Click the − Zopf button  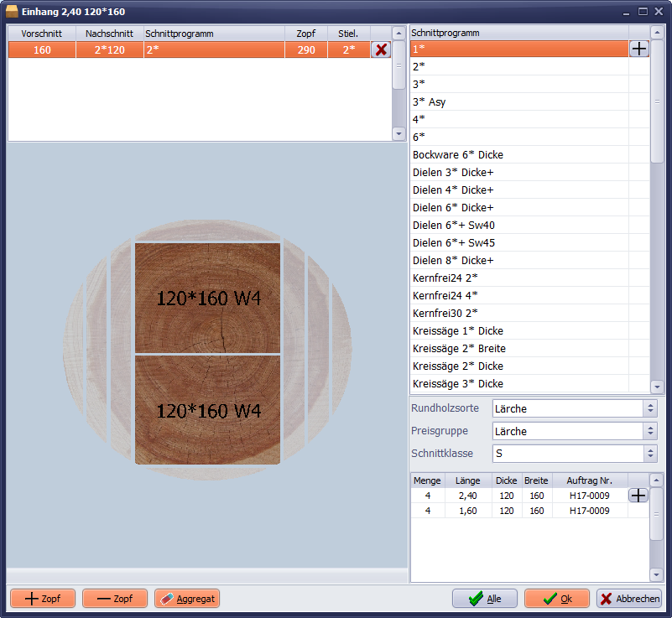pos(115,599)
